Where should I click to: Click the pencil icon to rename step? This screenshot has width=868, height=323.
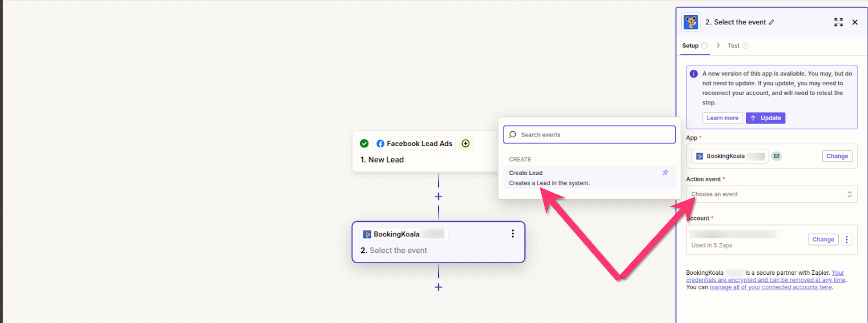click(x=771, y=22)
